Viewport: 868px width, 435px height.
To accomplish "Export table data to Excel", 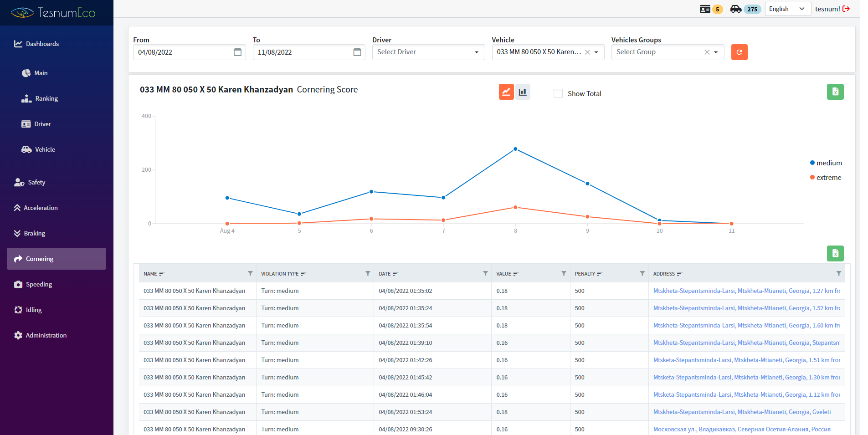I will click(835, 253).
